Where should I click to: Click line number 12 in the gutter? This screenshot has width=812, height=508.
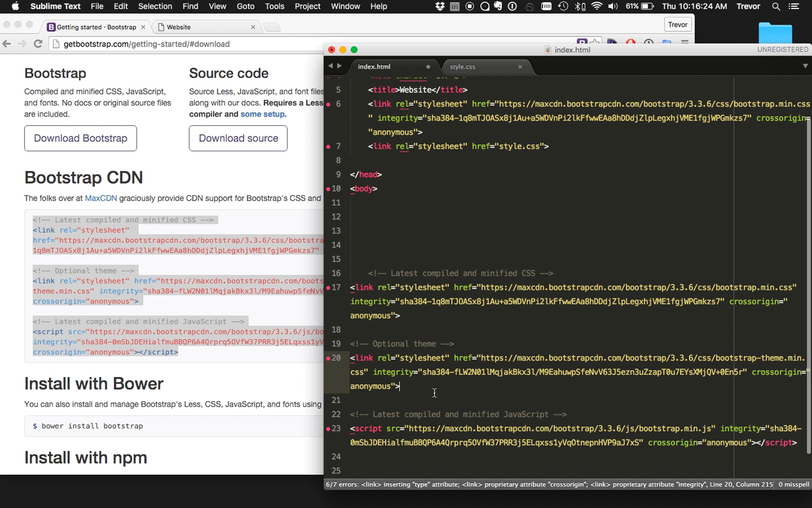(x=336, y=217)
